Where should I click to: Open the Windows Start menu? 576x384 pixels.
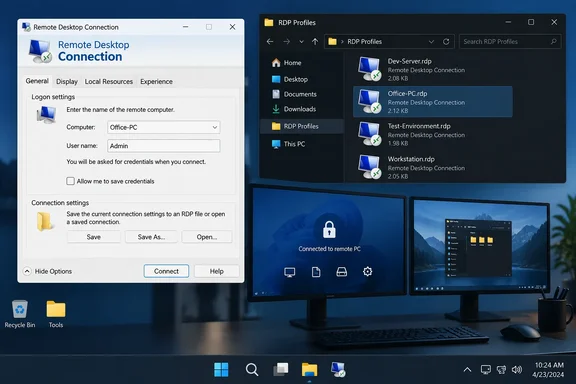(x=221, y=370)
